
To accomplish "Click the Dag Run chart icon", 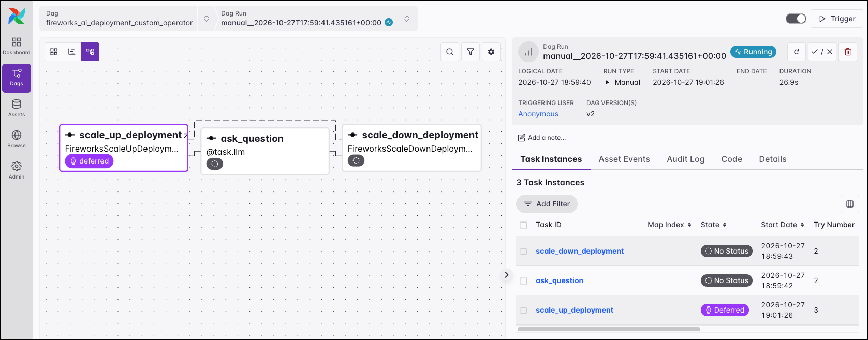I will [x=528, y=52].
